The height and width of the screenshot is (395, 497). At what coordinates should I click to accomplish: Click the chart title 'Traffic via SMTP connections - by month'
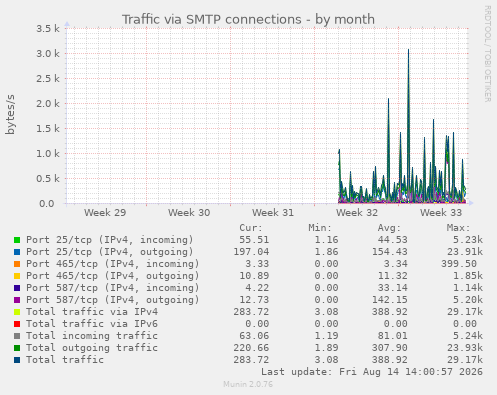(248, 19)
